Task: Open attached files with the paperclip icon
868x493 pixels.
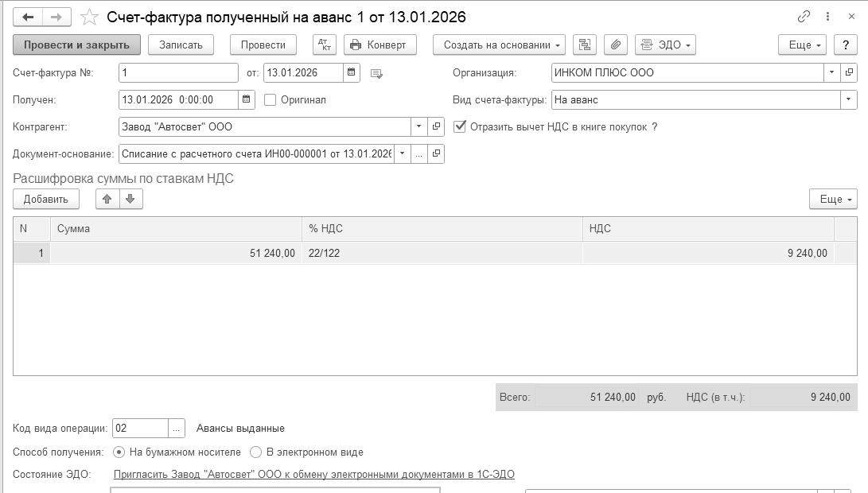Action: pos(616,45)
